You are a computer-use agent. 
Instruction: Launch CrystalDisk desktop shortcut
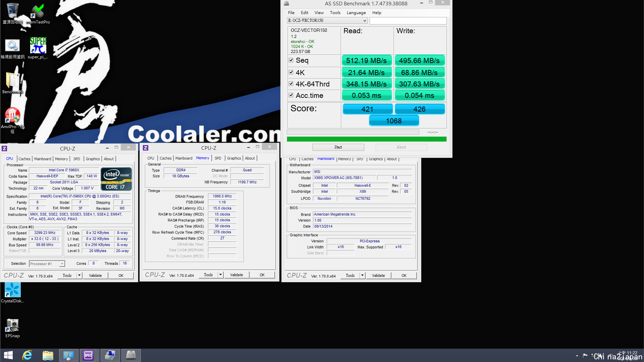click(x=12, y=292)
